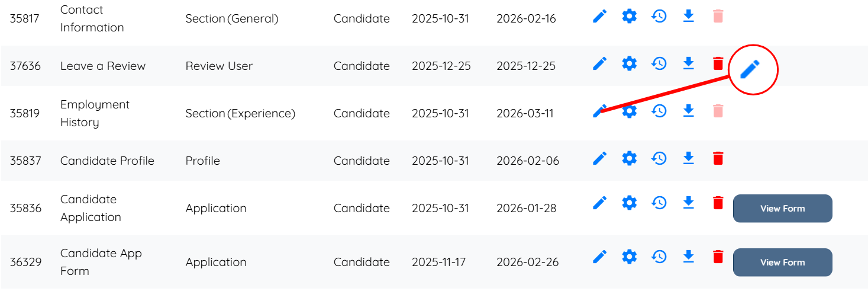Edit the Contact Information form row
The width and height of the screenshot is (868, 304).
click(x=599, y=16)
